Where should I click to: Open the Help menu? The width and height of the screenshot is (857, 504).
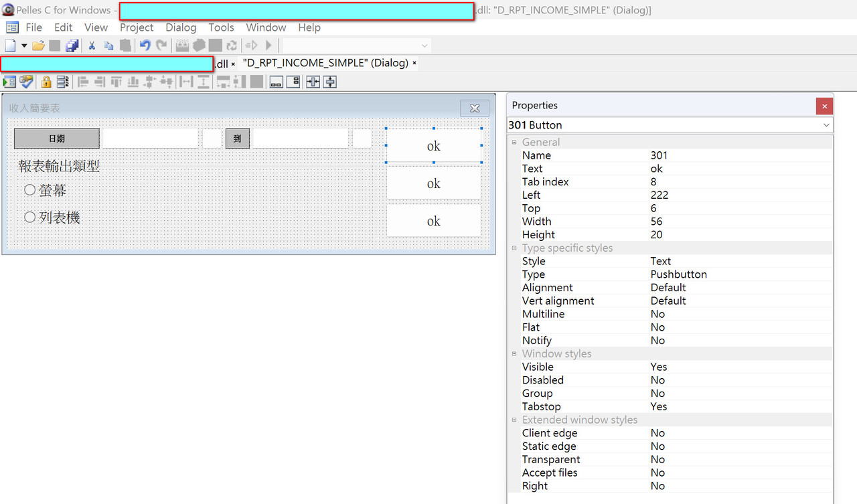309,27
